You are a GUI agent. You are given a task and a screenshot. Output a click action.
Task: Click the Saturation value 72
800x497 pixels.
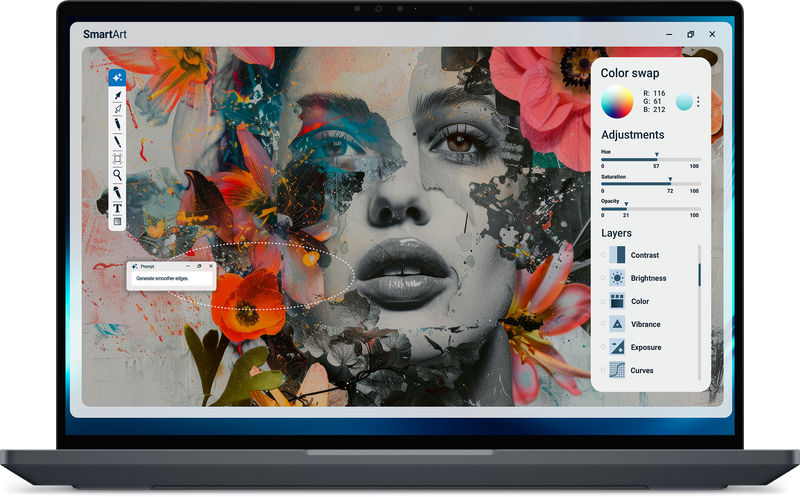(x=670, y=191)
